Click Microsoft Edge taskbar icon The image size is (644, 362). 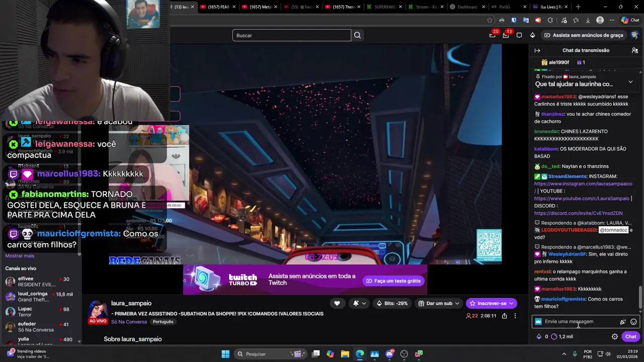click(360, 354)
